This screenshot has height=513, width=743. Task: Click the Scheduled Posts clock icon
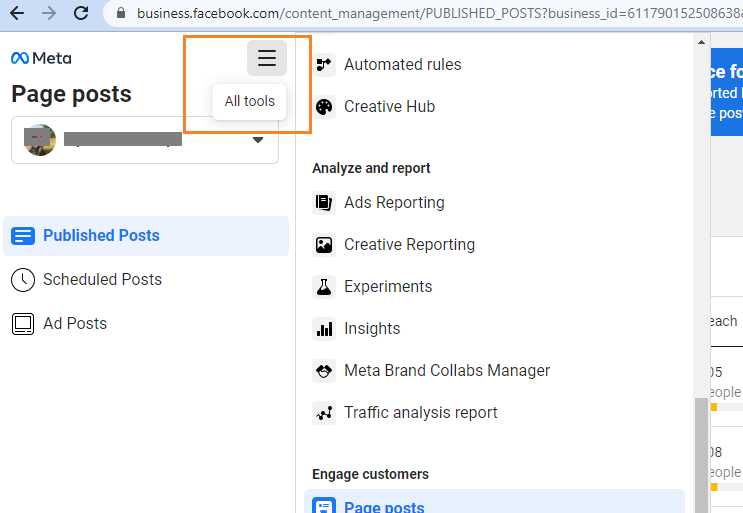pyautogui.click(x=23, y=279)
